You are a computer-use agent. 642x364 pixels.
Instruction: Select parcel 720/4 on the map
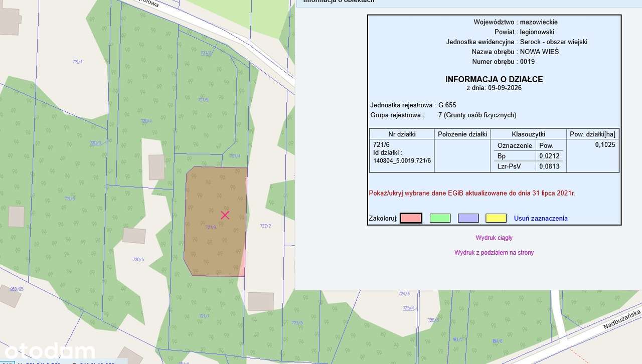pos(146,121)
